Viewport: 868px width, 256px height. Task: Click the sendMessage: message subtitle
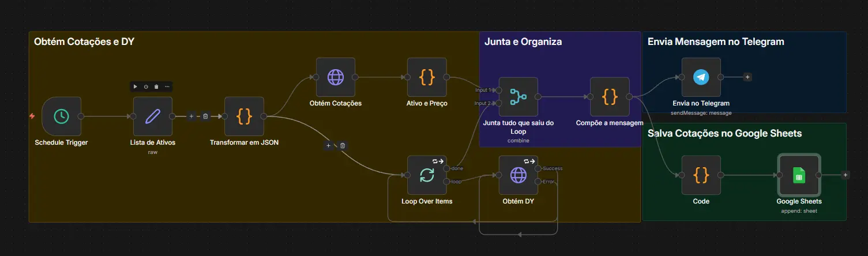click(701, 112)
